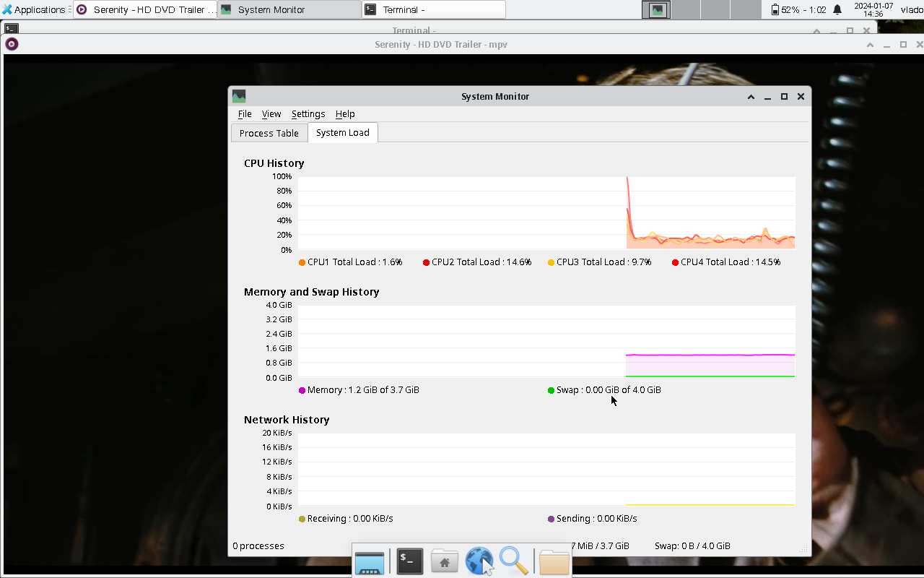
Task: Open the Settings menu in System Monitor
Action: click(308, 114)
